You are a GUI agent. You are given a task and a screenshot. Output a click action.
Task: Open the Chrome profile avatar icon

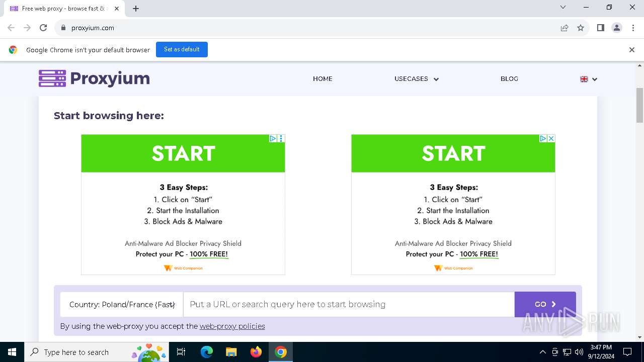[616, 28]
